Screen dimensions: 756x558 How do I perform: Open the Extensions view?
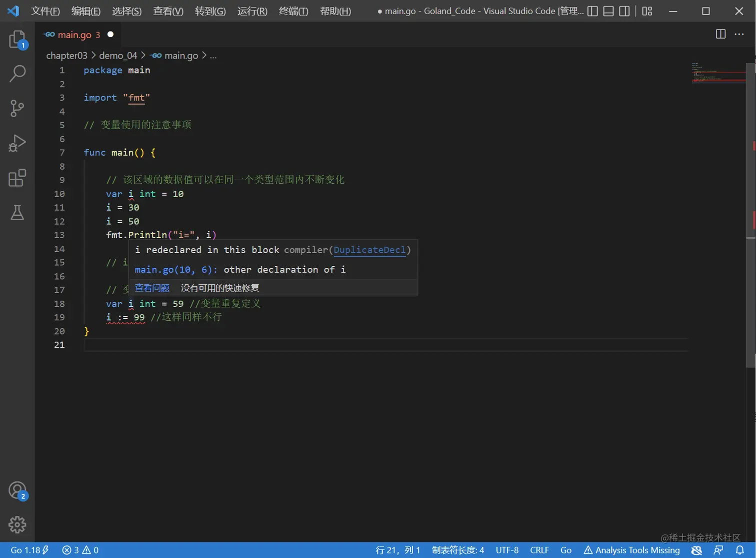click(x=17, y=178)
